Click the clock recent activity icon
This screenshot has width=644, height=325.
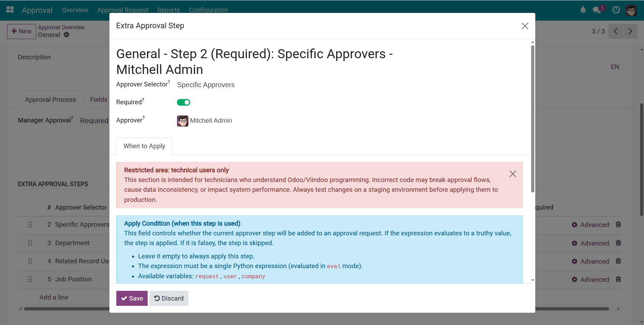click(x=616, y=10)
